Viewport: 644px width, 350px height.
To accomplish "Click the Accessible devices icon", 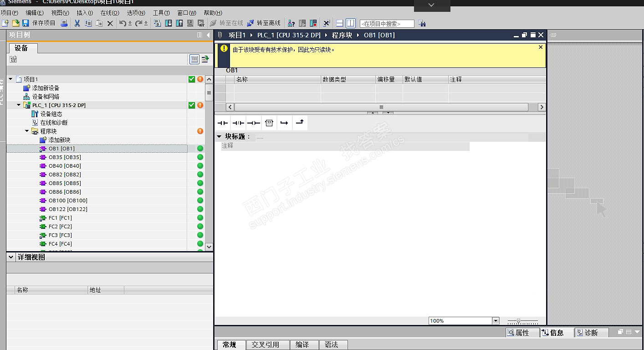I will 291,23.
